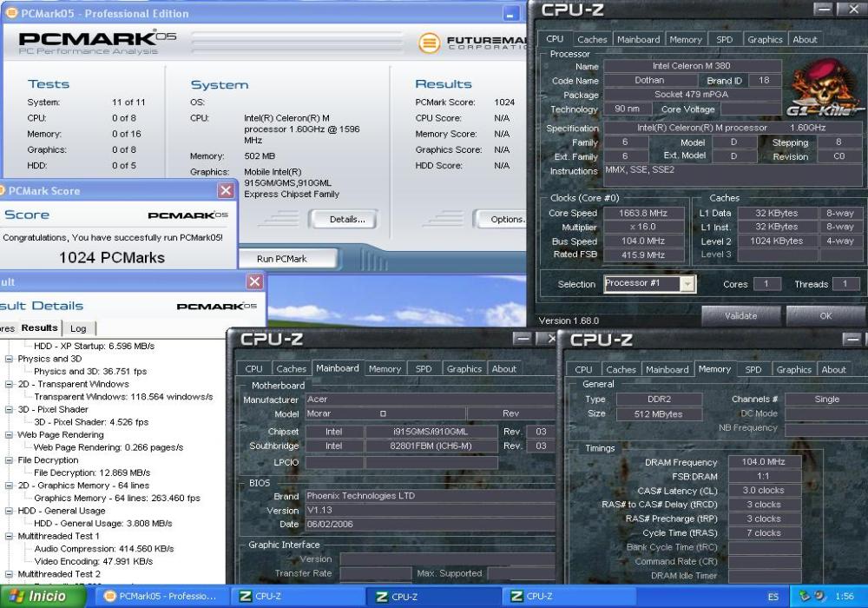
Task: Select Results tab in Result Details
Action: point(39,327)
